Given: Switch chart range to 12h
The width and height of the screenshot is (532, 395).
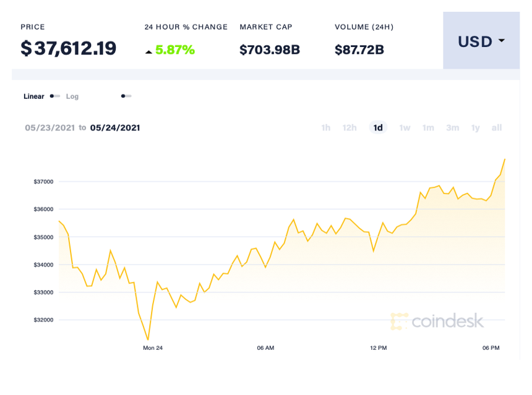Looking at the screenshot, I should tap(350, 128).
